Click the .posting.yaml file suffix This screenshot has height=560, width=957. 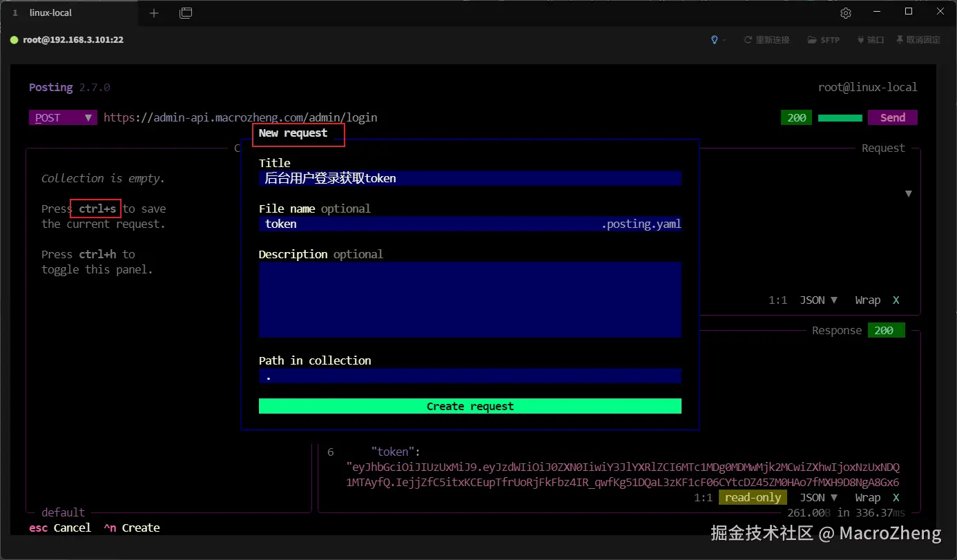point(641,224)
